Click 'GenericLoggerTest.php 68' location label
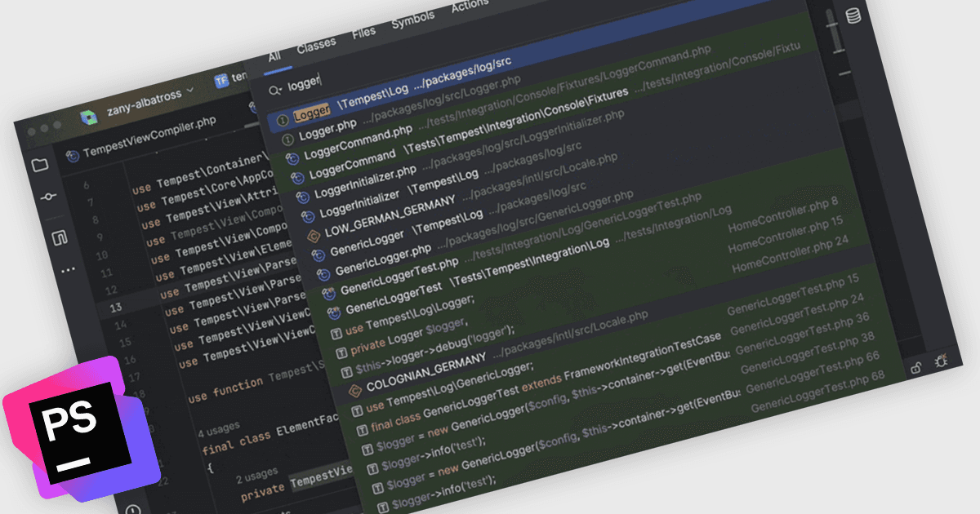Image resolution: width=980 pixels, height=514 pixels. [817, 390]
